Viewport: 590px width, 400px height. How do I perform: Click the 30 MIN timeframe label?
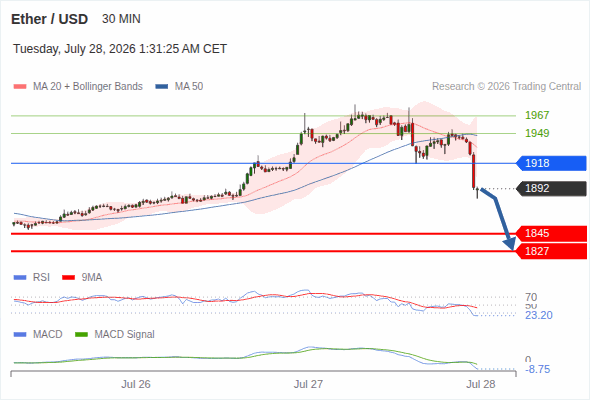click(121, 19)
